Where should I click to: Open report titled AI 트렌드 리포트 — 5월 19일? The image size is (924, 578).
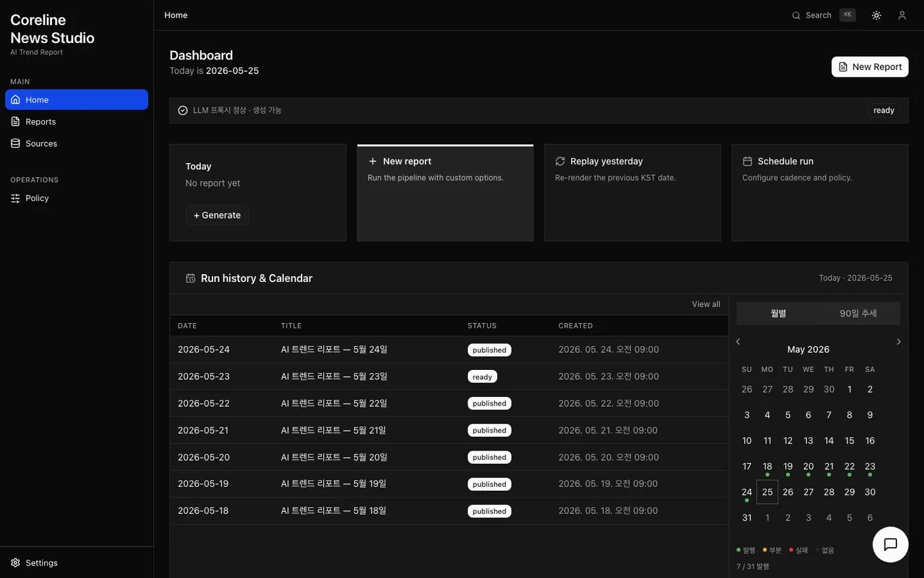[334, 484]
